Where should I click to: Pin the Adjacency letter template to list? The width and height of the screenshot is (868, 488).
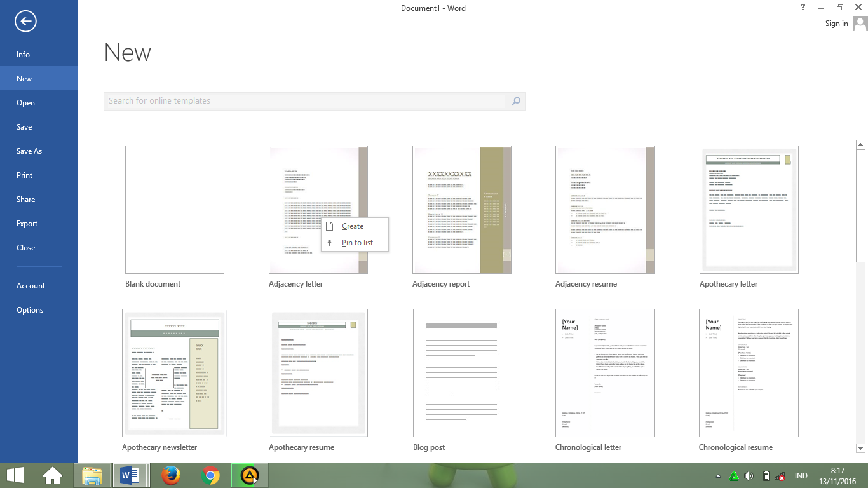(356, 242)
